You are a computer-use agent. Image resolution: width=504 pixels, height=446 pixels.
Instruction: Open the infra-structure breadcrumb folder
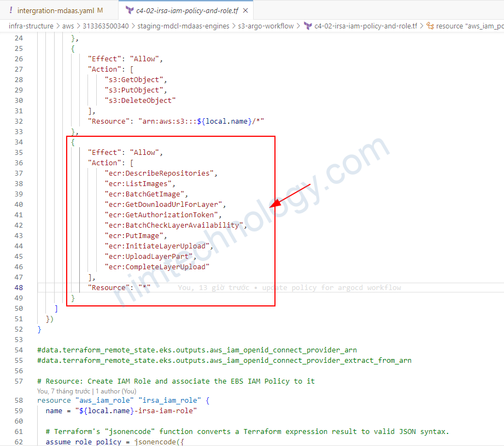[31, 26]
